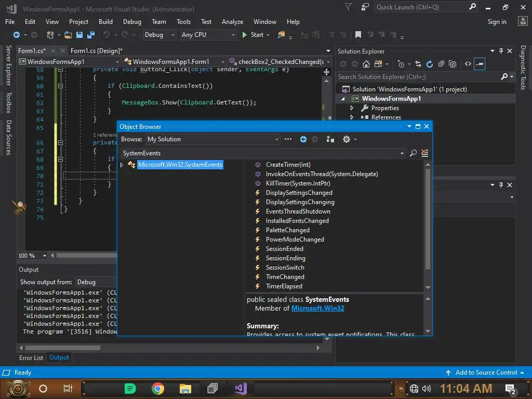The image size is (532, 399).
Task: Click the View Code icon in Solution Explorer
Action: pos(468,64)
